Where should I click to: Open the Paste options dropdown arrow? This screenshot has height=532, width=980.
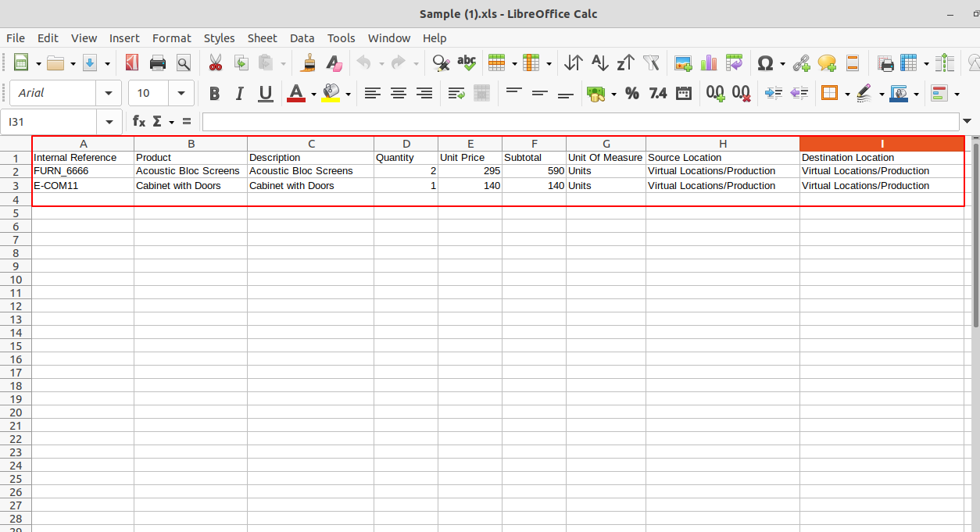pos(283,63)
